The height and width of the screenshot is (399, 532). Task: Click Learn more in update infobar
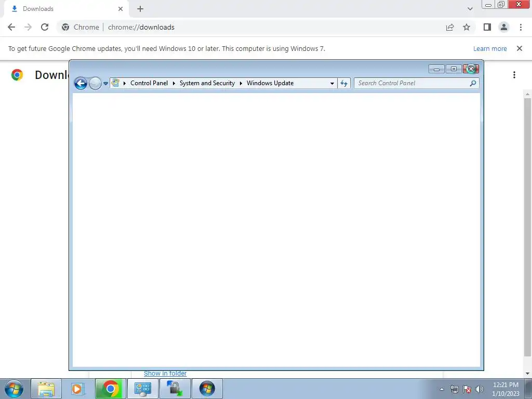490,48
